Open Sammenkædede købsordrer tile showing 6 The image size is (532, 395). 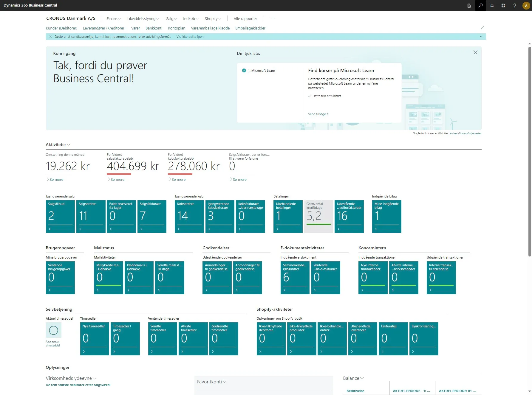(295, 278)
